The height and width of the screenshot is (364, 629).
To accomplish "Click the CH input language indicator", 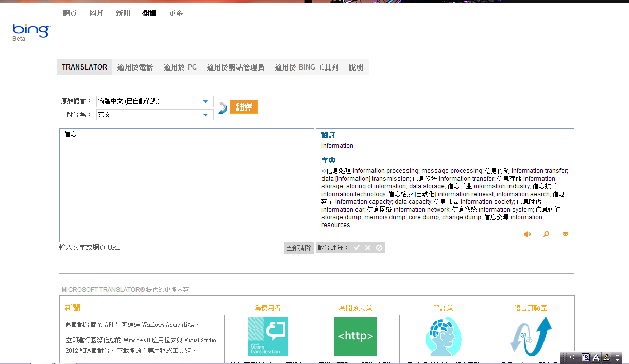I will (x=574, y=357).
